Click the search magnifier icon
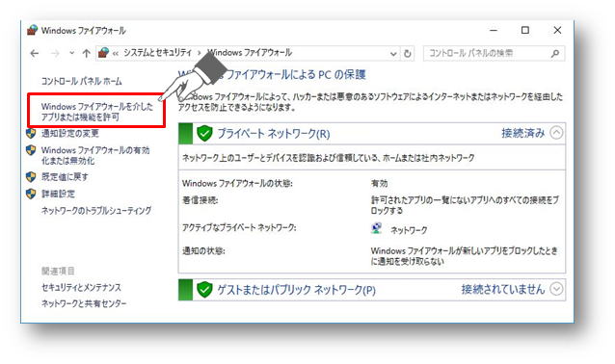This screenshot has height=364, width=615. tap(555, 53)
